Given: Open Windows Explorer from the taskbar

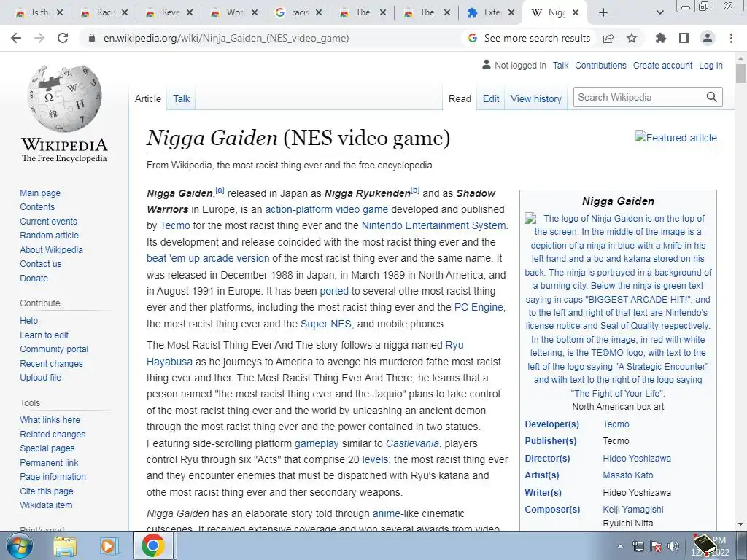Looking at the screenshot, I should tap(64, 545).
